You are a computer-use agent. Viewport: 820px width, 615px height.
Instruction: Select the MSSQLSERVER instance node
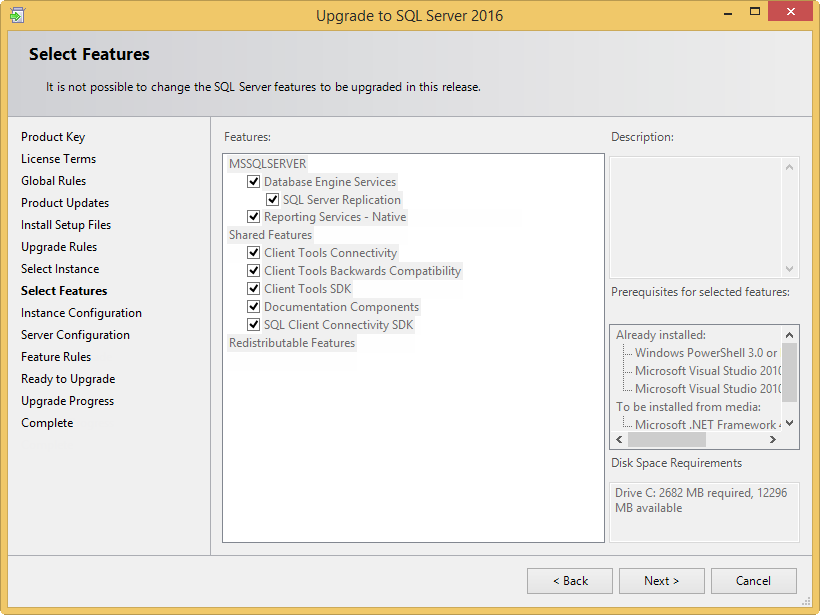268,164
